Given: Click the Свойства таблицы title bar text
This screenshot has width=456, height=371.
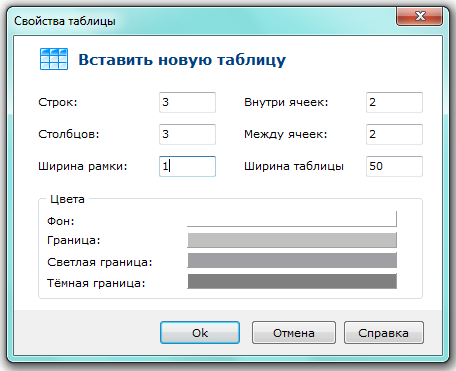Looking at the screenshot, I should [65, 21].
